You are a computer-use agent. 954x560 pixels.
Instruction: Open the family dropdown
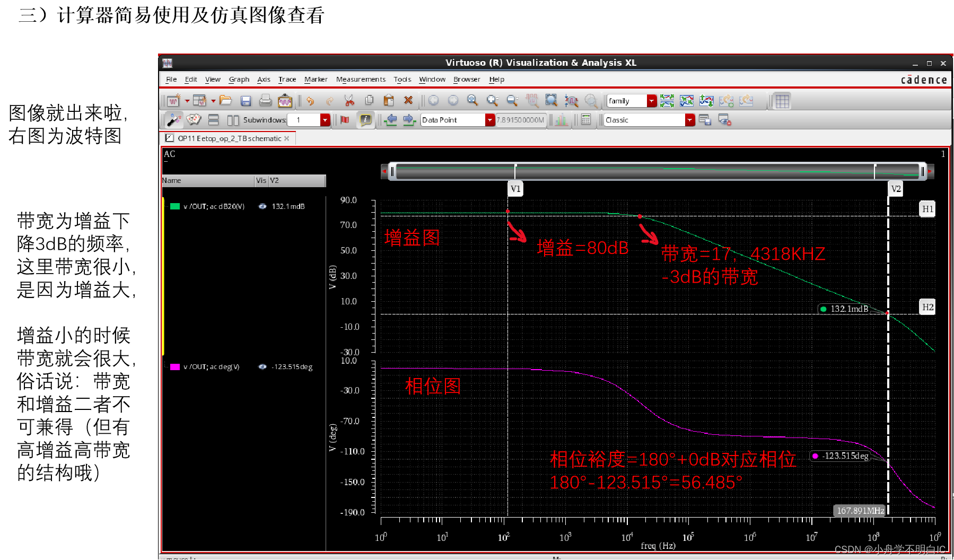pos(652,101)
